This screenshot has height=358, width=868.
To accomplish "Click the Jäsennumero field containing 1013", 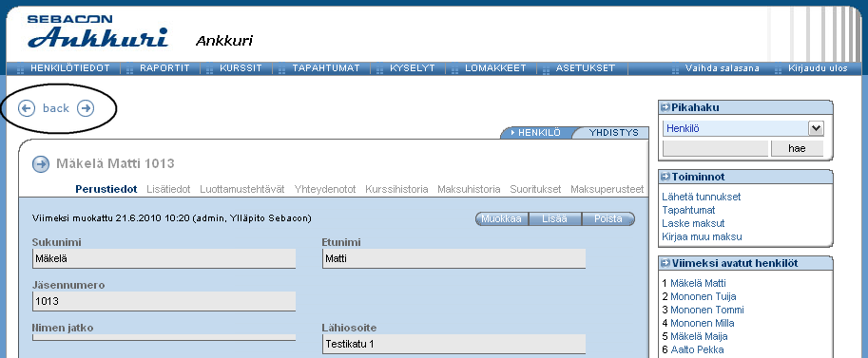I will (164, 301).
